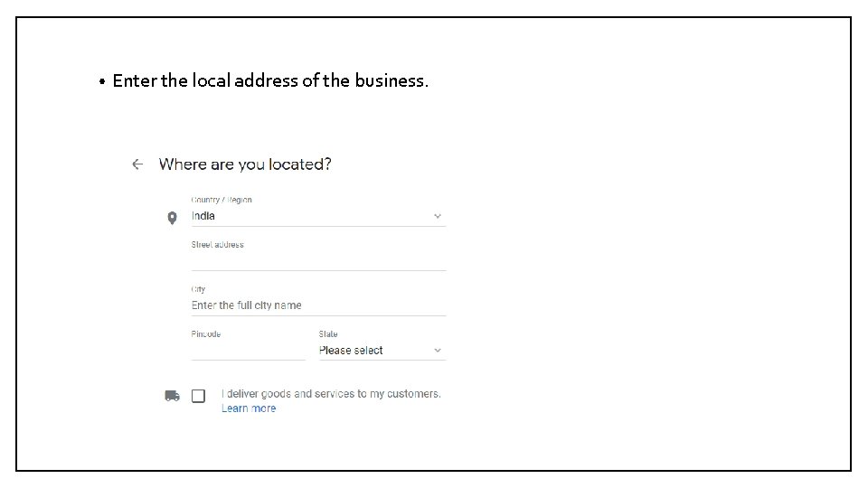Screen dimensions: 868x488
Task: Focus the Street address input field
Action: pyautogui.click(x=318, y=260)
